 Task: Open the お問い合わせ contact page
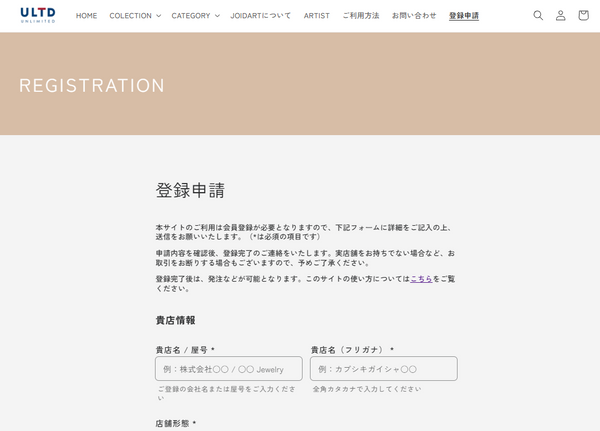[x=414, y=16]
